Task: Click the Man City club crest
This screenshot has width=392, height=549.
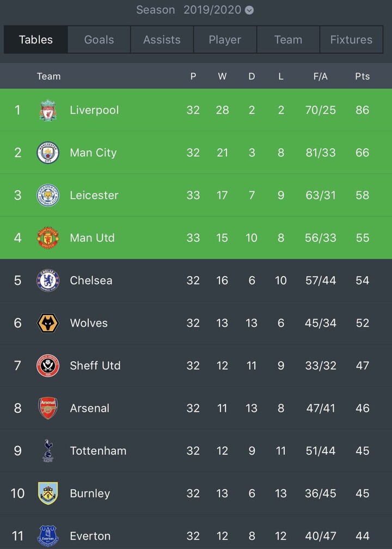Action: pos(48,152)
